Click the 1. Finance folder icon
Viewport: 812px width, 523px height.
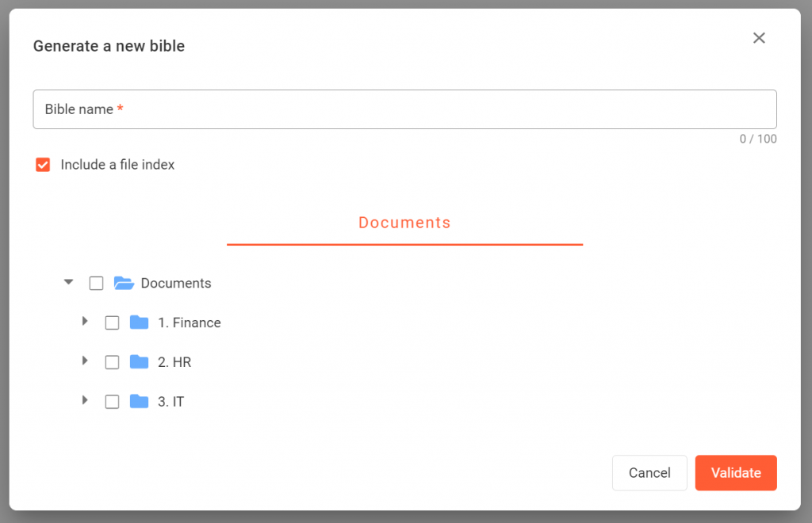140,323
